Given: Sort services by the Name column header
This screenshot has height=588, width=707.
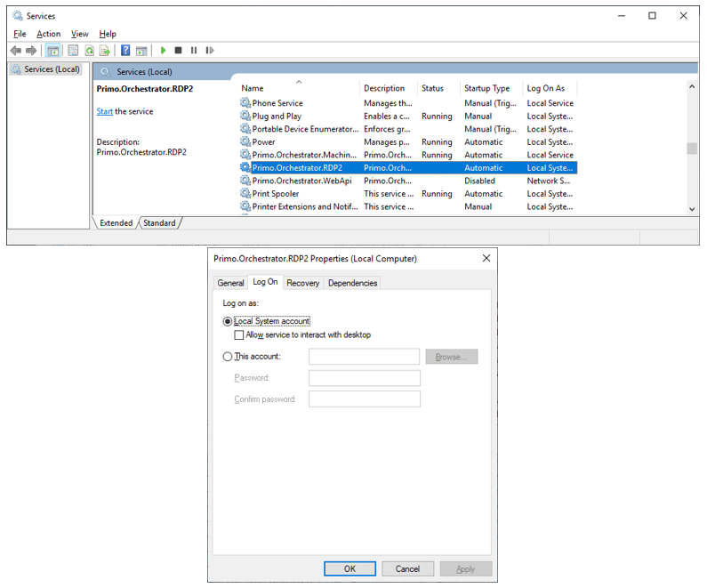Looking at the screenshot, I should point(253,88).
